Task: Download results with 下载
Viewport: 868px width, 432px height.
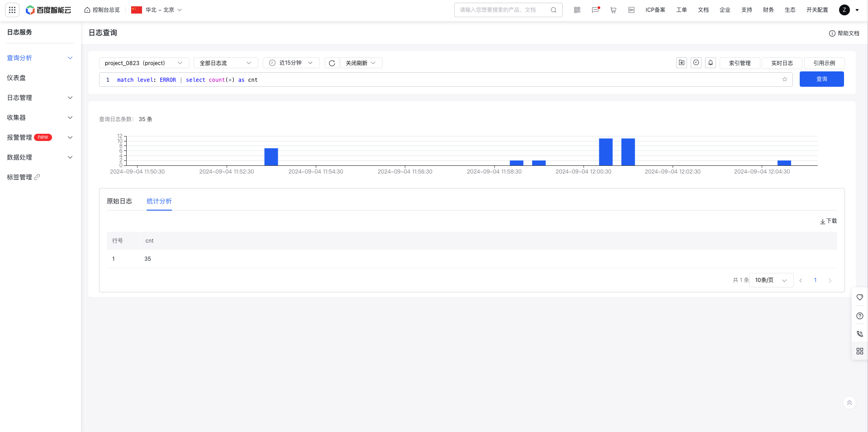Action: (x=829, y=221)
